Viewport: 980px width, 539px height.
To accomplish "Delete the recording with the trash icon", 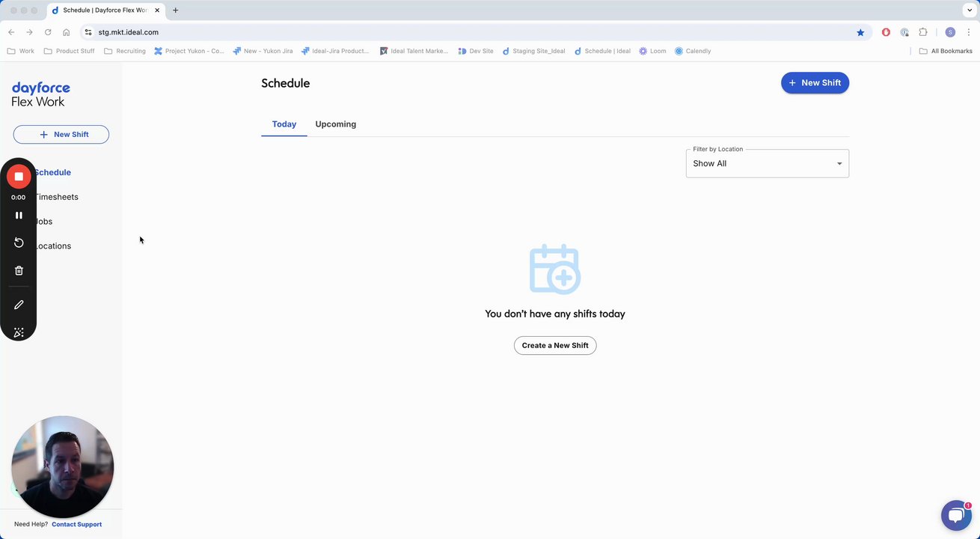I will click(x=19, y=270).
